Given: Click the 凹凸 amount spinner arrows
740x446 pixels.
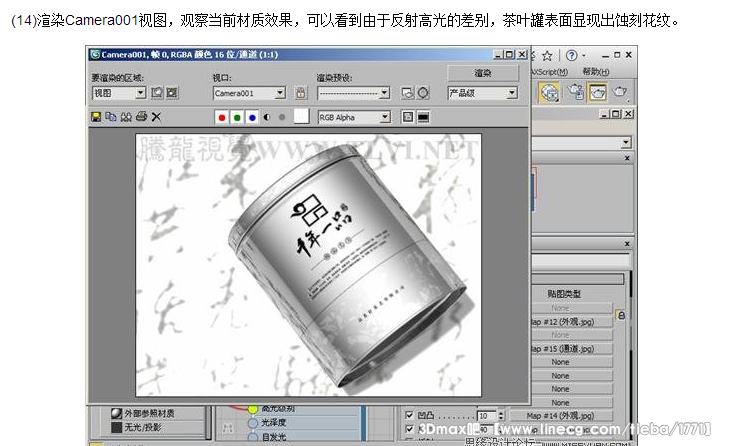Looking at the screenshot, I should [501, 416].
